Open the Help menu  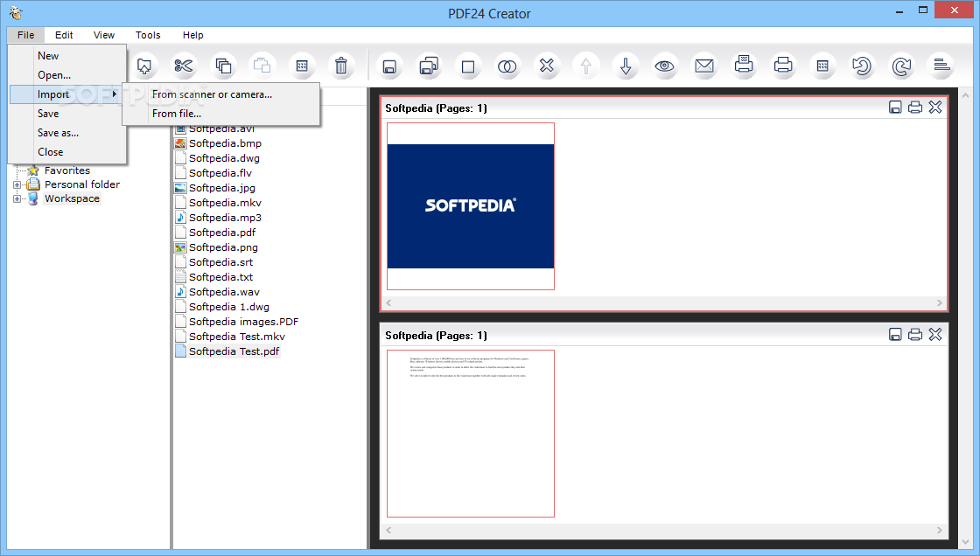(193, 35)
